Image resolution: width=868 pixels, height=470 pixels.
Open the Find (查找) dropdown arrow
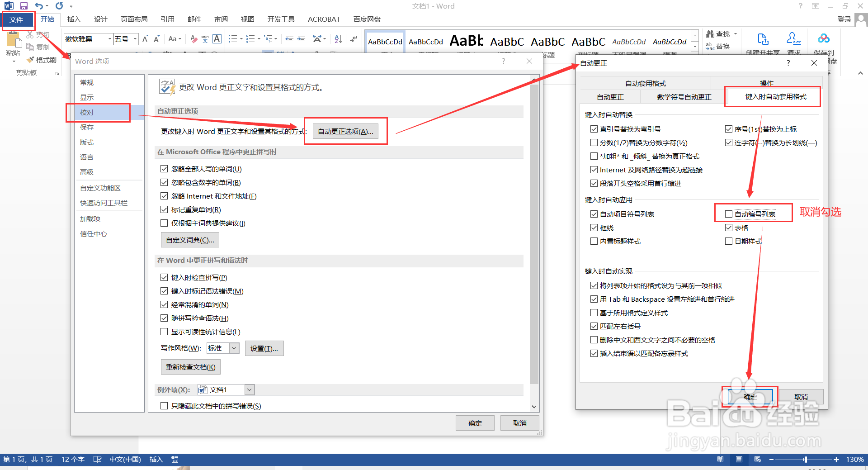[736, 34]
